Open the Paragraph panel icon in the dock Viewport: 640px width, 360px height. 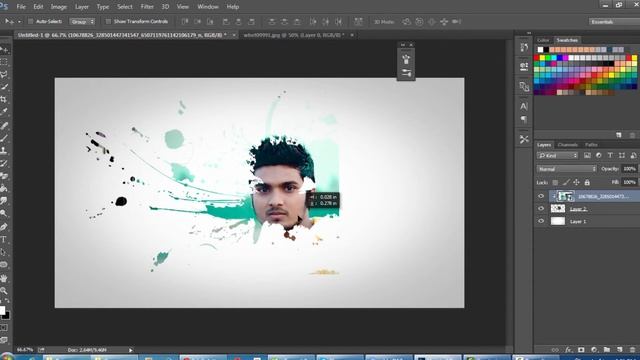tap(524, 119)
